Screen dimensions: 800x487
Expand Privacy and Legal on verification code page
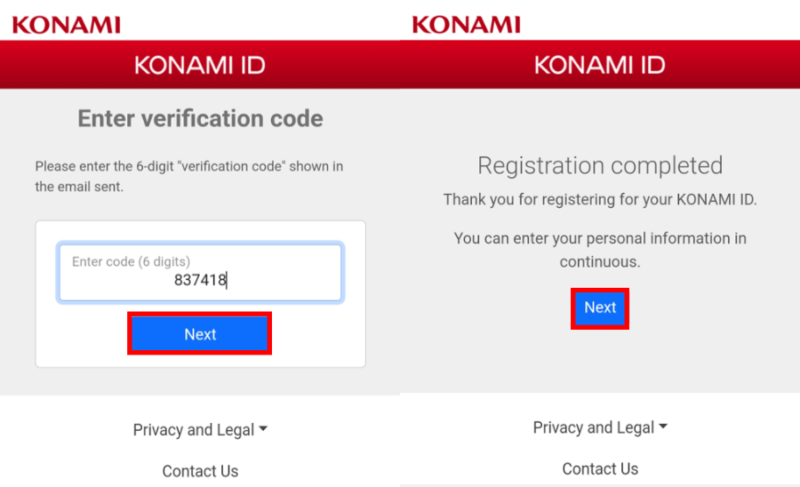click(x=200, y=429)
